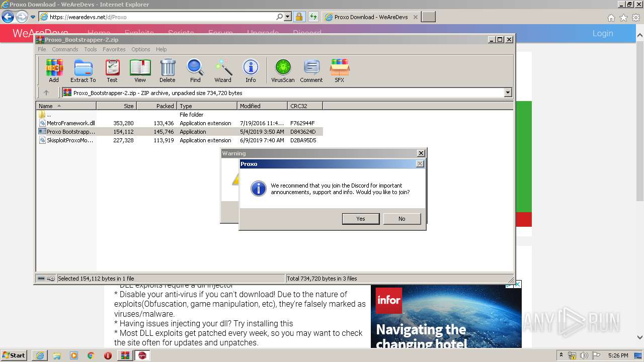Click the Internet Explorer forward button

pyautogui.click(x=22, y=17)
